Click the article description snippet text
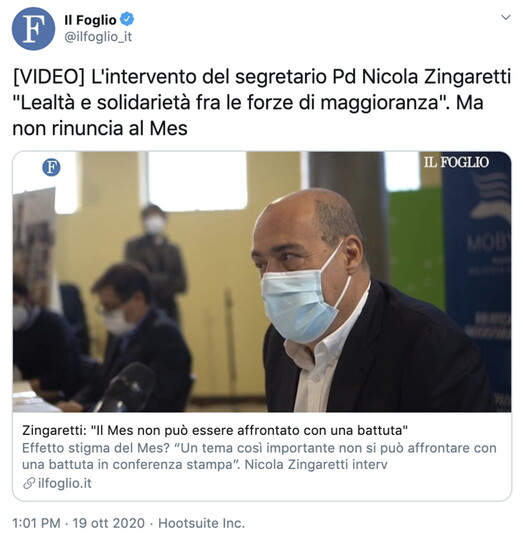The height and width of the screenshot is (543, 523). pos(259,456)
